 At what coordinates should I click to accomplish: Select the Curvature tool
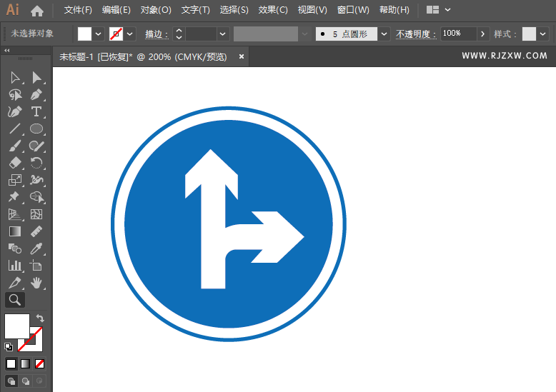point(15,111)
